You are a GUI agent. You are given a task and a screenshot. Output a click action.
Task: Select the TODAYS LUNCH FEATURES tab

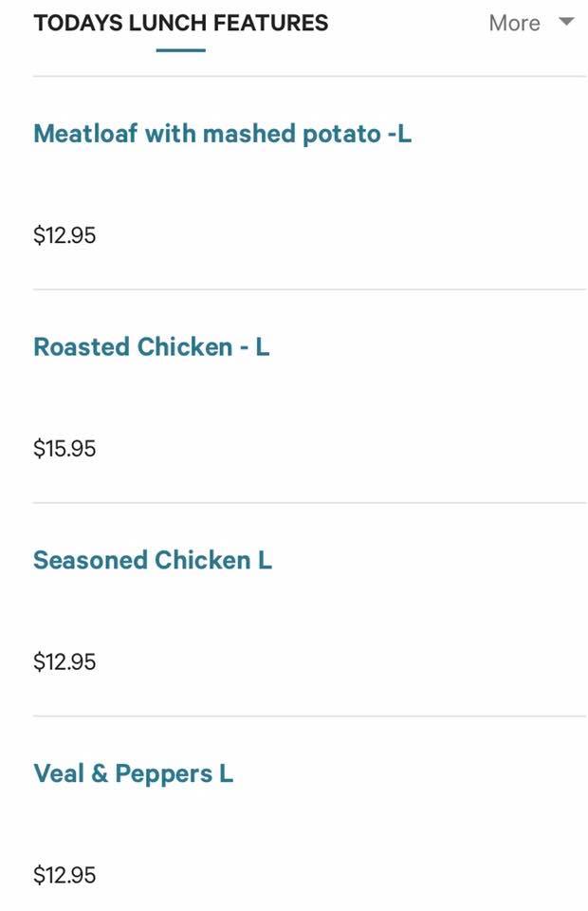[x=180, y=23]
